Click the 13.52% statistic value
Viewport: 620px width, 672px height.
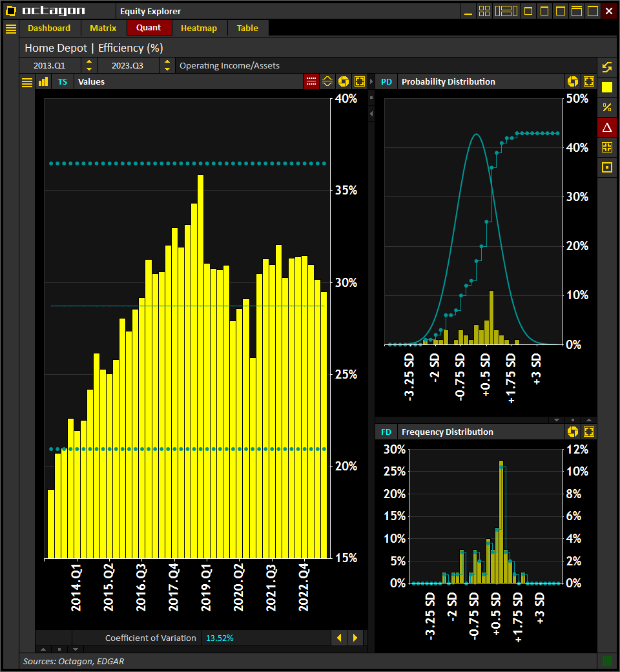coord(220,638)
